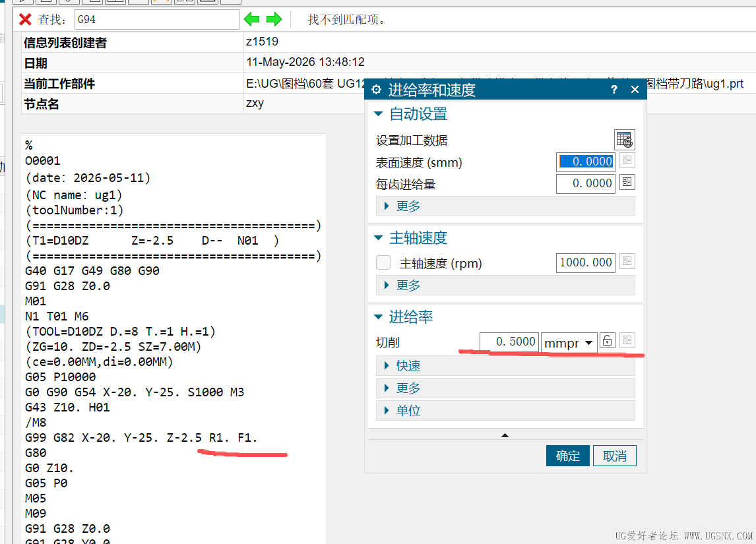
Task: Close the find bar with red X
Action: (x=25, y=19)
